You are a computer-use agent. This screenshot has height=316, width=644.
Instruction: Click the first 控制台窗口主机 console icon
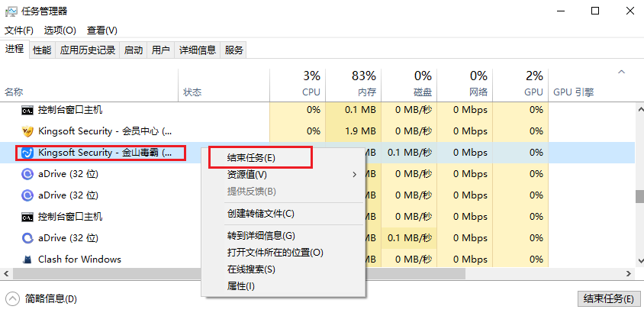pyautogui.click(x=27, y=110)
